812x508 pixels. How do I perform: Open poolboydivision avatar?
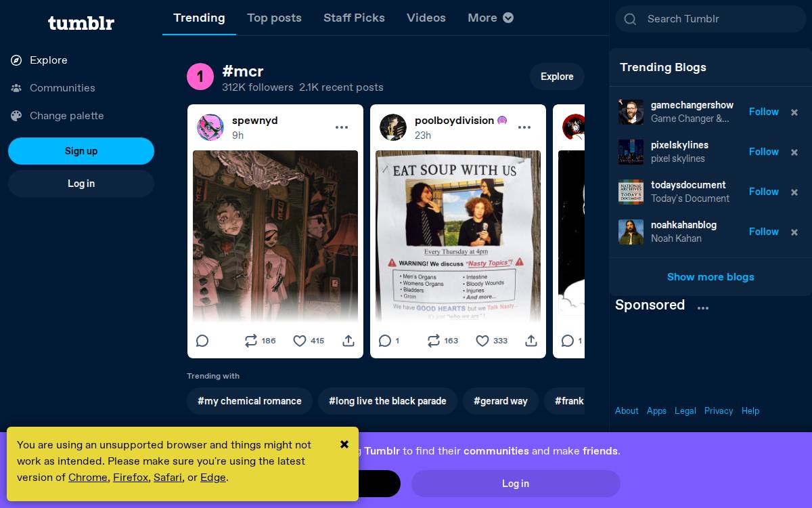tap(393, 127)
